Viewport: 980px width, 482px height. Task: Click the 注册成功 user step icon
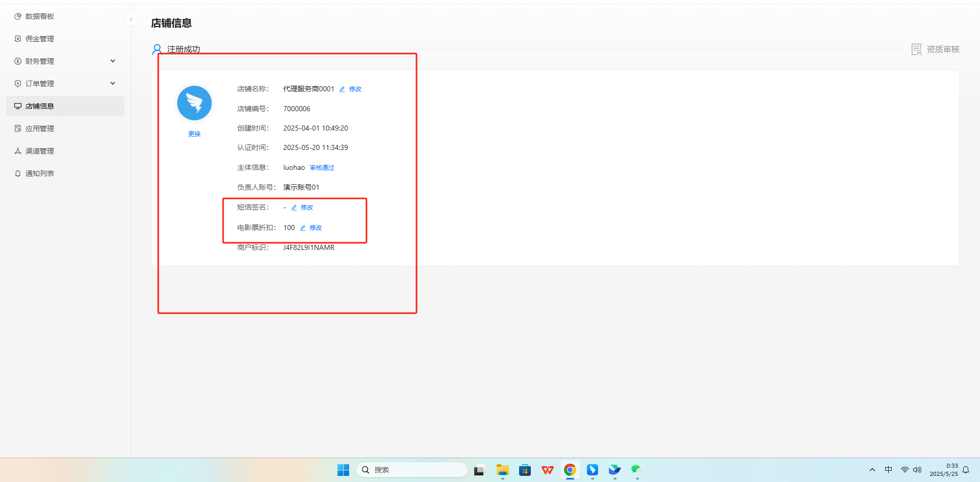tap(157, 49)
